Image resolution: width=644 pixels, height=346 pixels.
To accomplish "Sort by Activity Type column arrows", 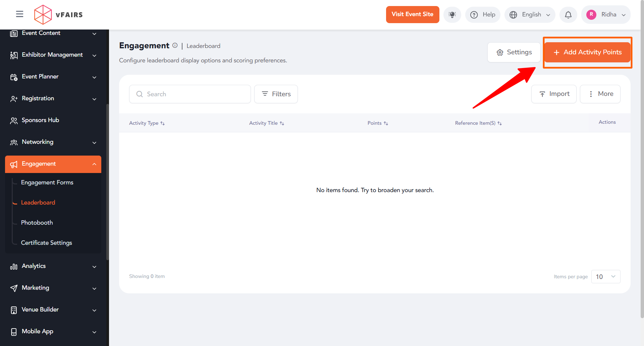I will (162, 123).
